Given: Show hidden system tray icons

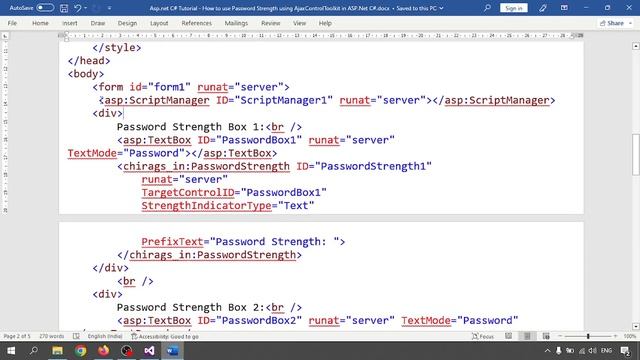Looking at the screenshot, I should [547, 351].
